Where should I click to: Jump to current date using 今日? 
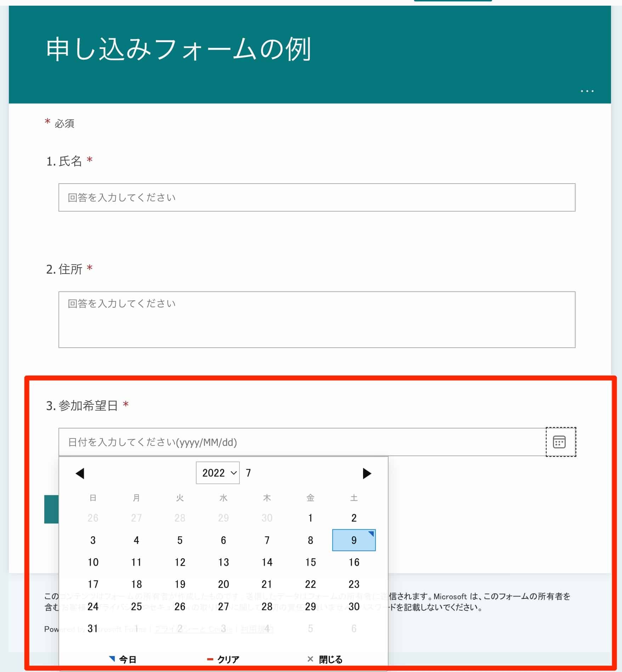coord(127,659)
